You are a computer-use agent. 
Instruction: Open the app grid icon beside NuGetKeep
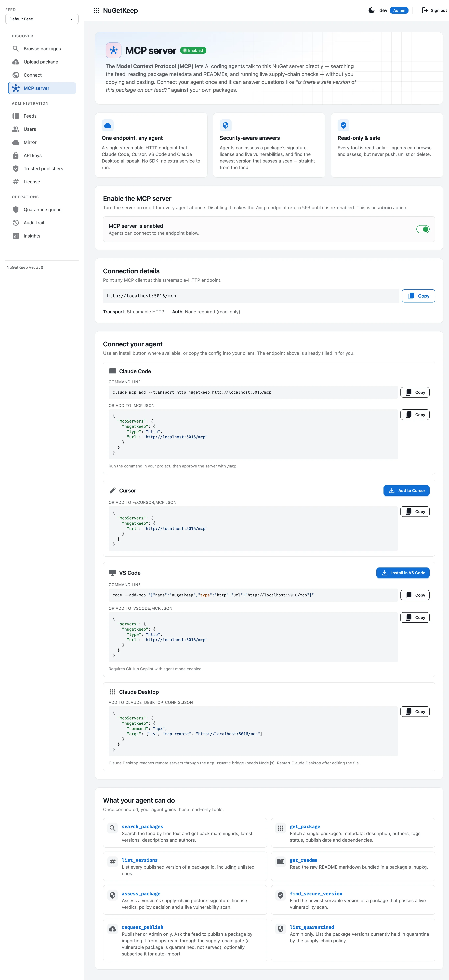click(x=96, y=10)
